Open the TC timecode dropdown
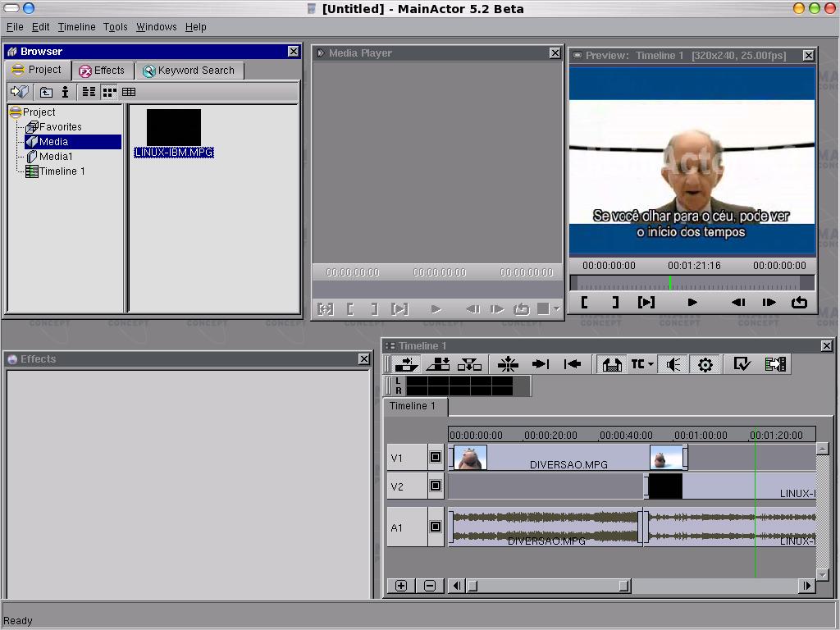The image size is (840, 630). (641, 364)
